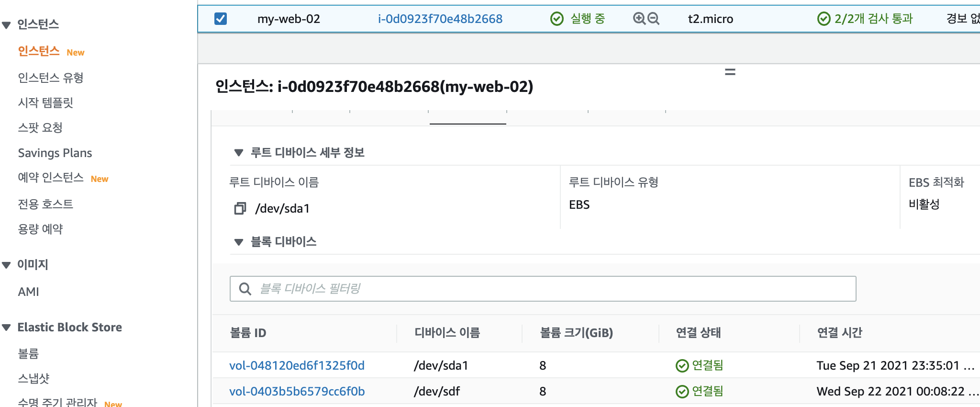Image resolution: width=980 pixels, height=407 pixels.
Task: Click the EBS root device type value
Action: pyautogui.click(x=579, y=204)
